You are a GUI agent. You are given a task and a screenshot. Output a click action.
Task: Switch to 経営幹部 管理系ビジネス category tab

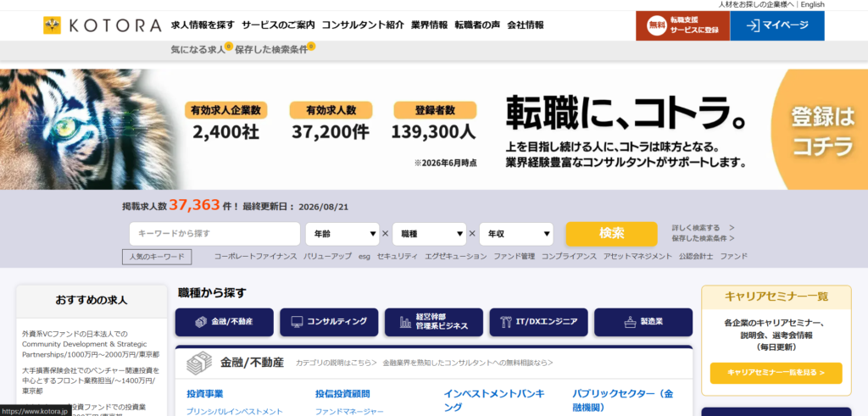(x=434, y=322)
